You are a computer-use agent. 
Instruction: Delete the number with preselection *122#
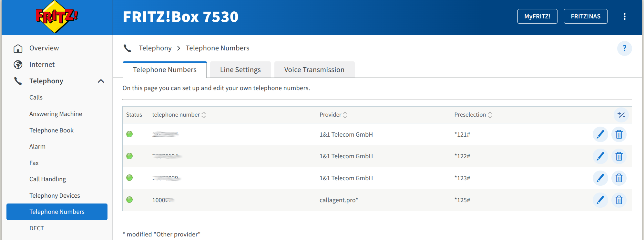click(619, 156)
